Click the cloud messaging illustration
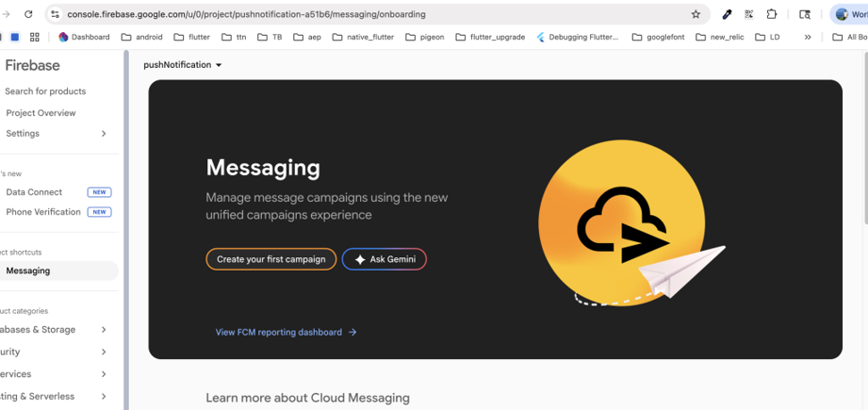868x410 pixels. tap(631, 223)
